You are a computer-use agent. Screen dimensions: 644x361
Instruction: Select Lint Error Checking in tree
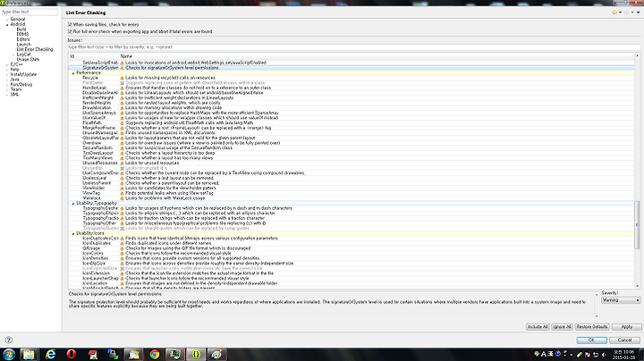pos(35,49)
